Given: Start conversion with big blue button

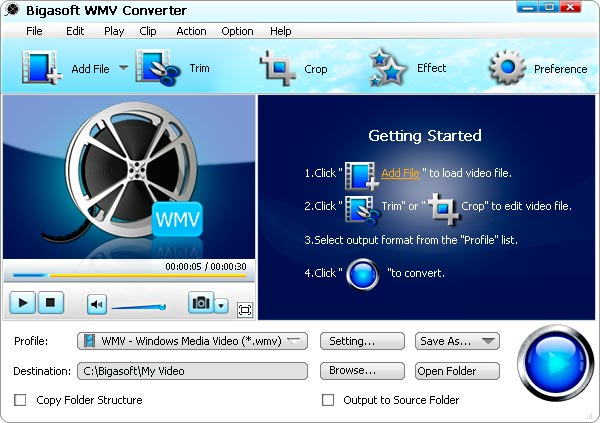Looking at the screenshot, I should point(555,363).
